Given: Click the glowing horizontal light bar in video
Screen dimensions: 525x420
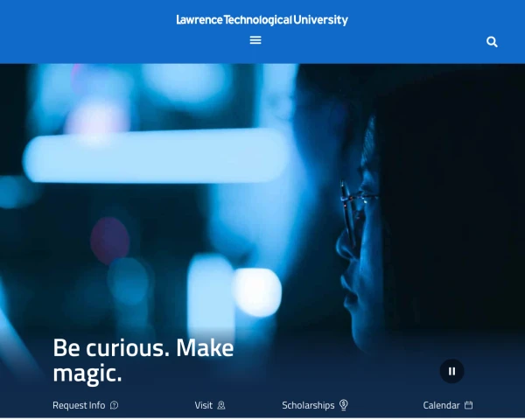Looking at the screenshot, I should point(156,156).
